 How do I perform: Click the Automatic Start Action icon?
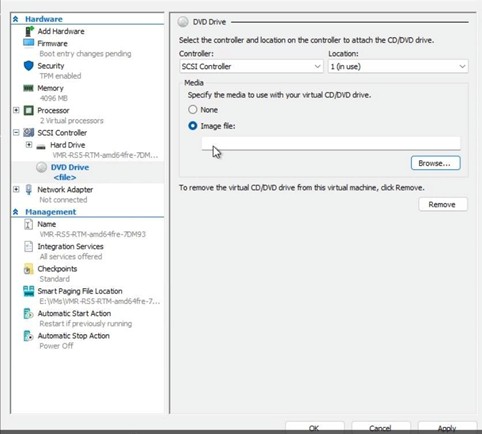pyautogui.click(x=29, y=314)
